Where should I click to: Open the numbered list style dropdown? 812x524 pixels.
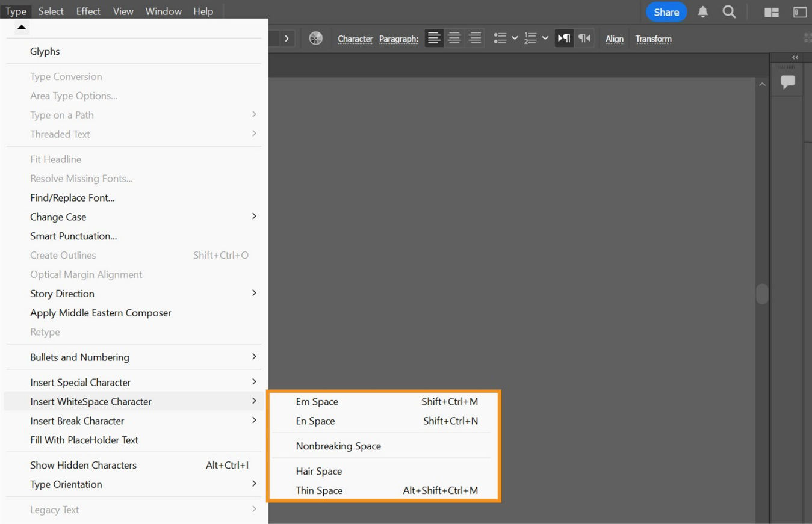tap(546, 38)
